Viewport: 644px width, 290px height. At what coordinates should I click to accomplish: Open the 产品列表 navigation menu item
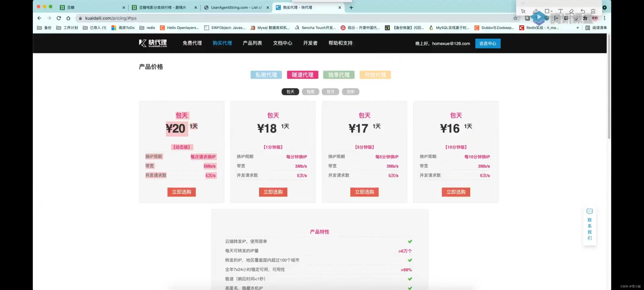(x=252, y=43)
